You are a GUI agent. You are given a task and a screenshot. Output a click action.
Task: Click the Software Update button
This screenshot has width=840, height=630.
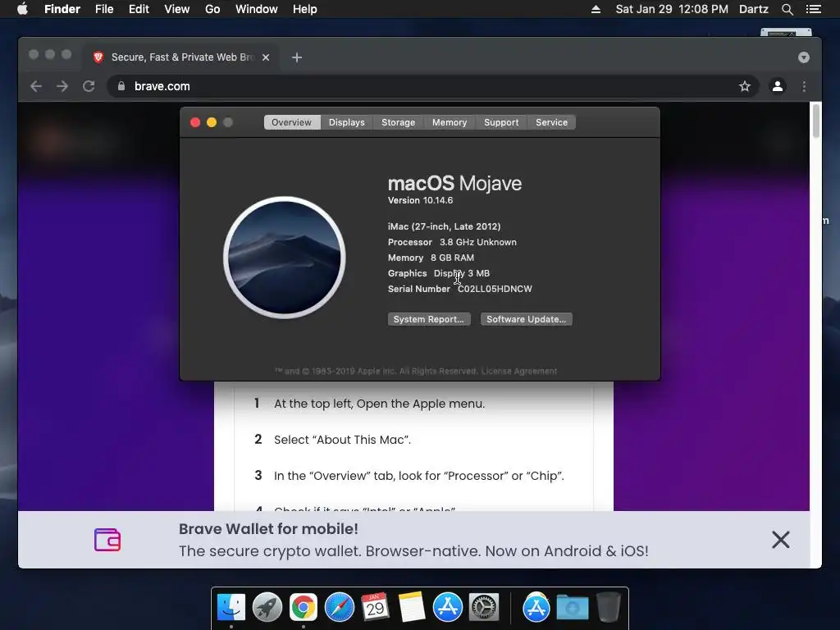coord(526,319)
